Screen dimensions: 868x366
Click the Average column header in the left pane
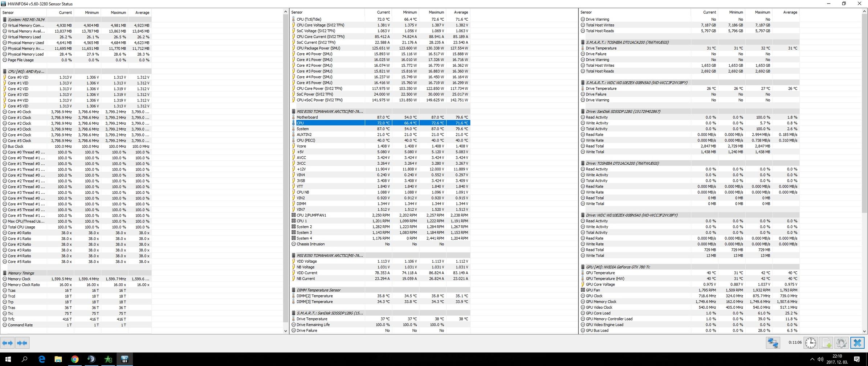click(139, 12)
